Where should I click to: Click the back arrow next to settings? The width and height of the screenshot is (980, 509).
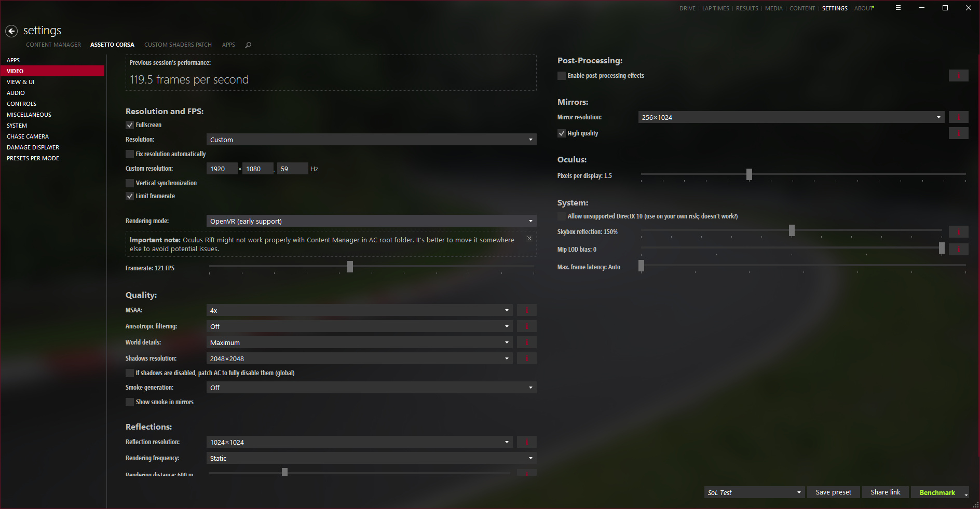[x=11, y=31]
